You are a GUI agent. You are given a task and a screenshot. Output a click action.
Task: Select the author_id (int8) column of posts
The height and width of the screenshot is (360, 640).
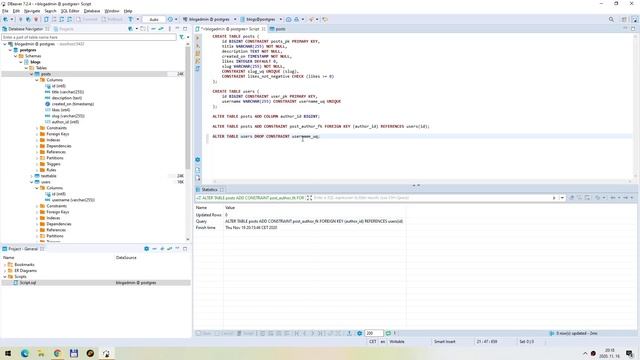(65, 122)
